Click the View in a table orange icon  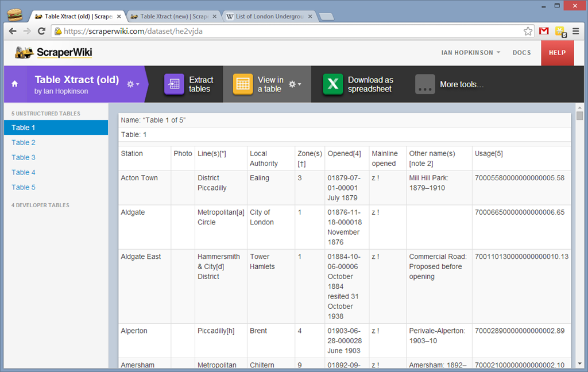243,84
